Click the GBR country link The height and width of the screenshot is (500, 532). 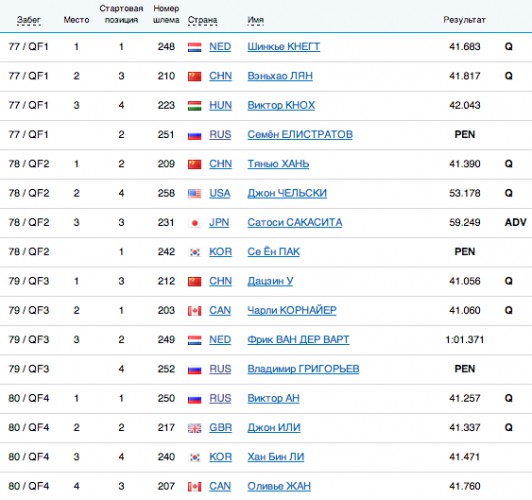click(221, 427)
